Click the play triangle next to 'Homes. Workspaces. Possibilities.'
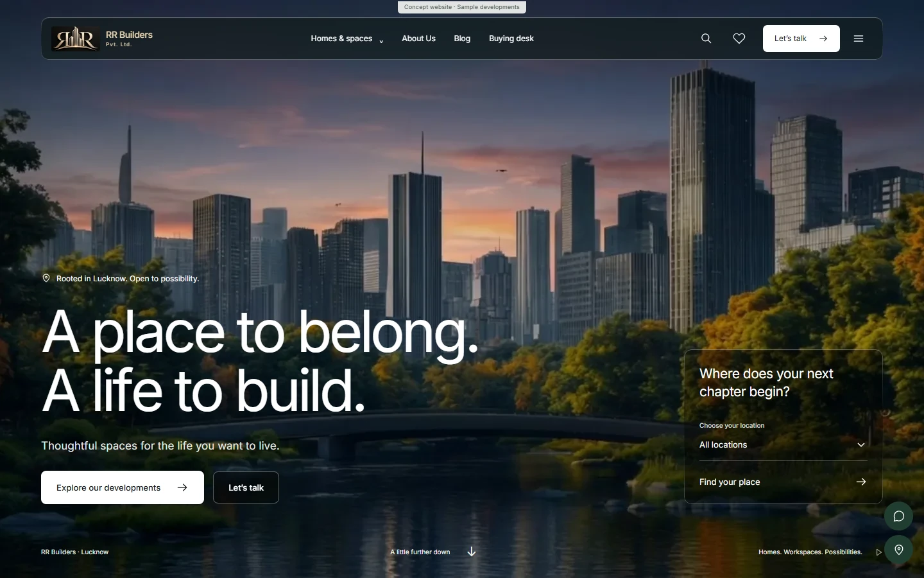 [878, 552]
